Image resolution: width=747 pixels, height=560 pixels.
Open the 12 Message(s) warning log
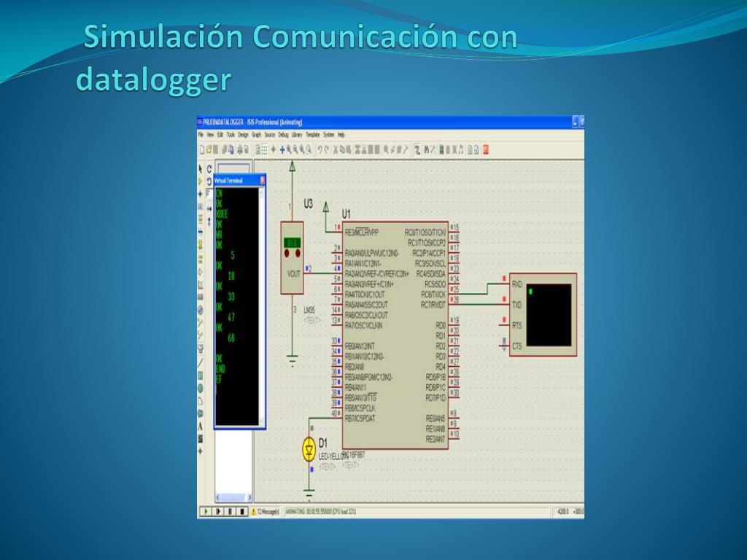(x=266, y=512)
